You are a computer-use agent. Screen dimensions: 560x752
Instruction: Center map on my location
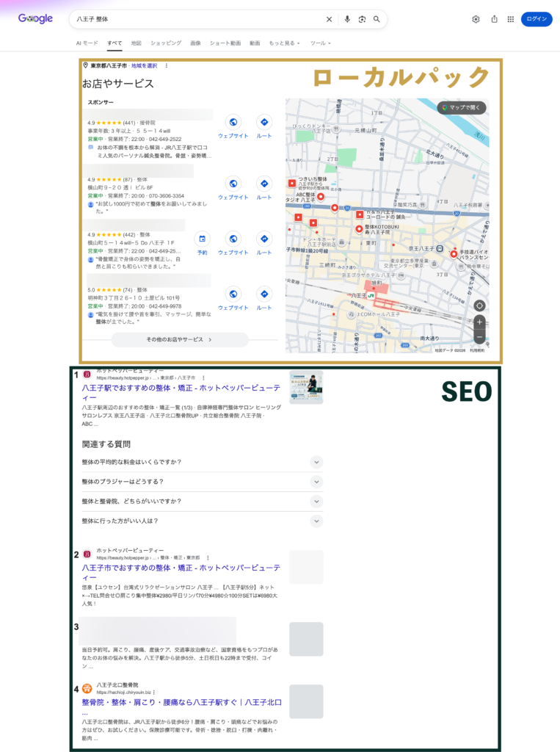[x=479, y=306]
